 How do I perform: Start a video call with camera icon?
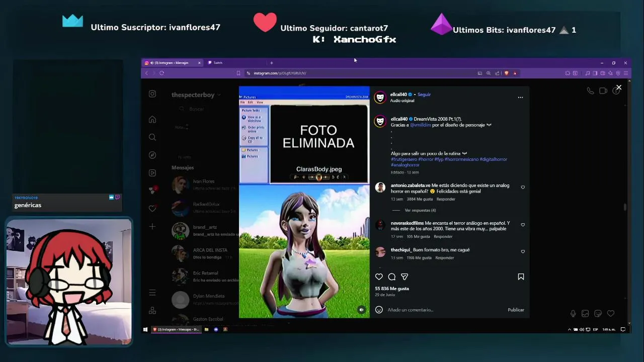coord(603,91)
